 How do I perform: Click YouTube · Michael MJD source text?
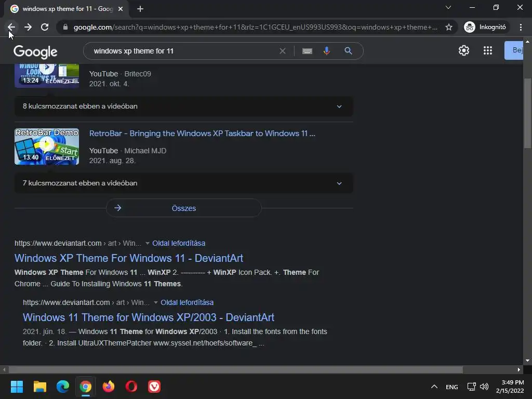128,151
